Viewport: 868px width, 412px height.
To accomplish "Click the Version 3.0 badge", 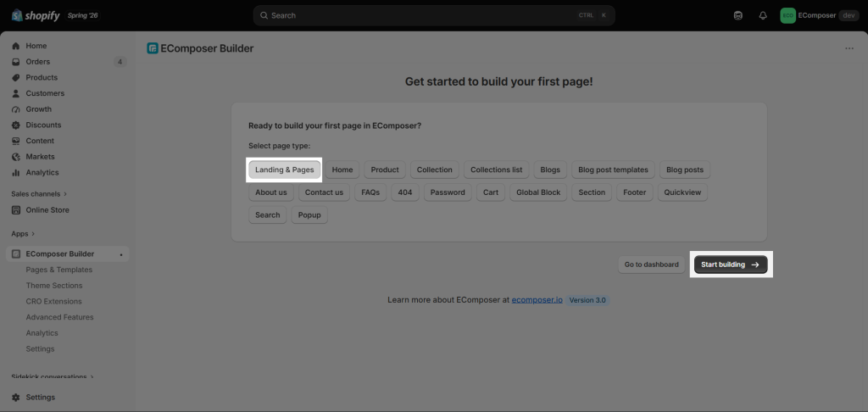I will click(x=587, y=300).
